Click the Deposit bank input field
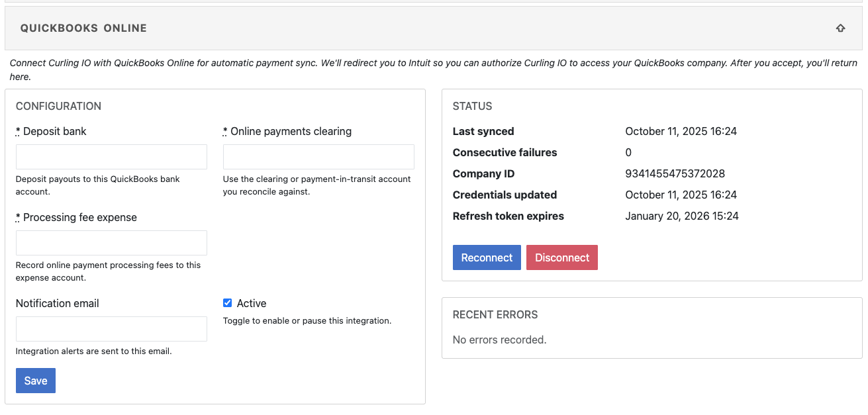The image size is (868, 415). click(111, 157)
